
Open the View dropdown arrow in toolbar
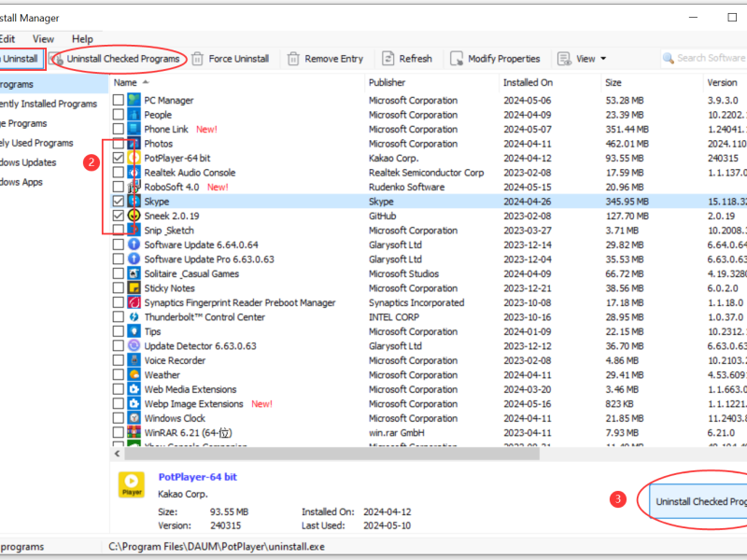(x=603, y=59)
